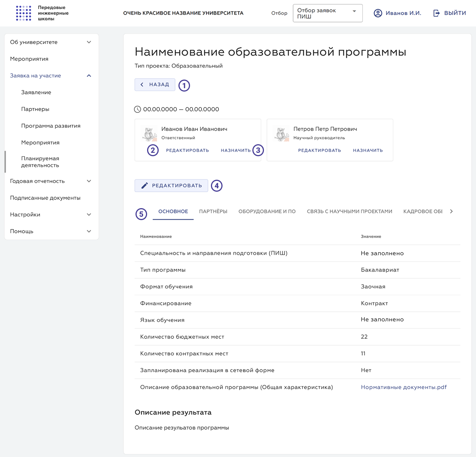Click НАЗНАЧИТЬ on Петров's card
Viewport: 476px width, 457px height.
(368, 151)
